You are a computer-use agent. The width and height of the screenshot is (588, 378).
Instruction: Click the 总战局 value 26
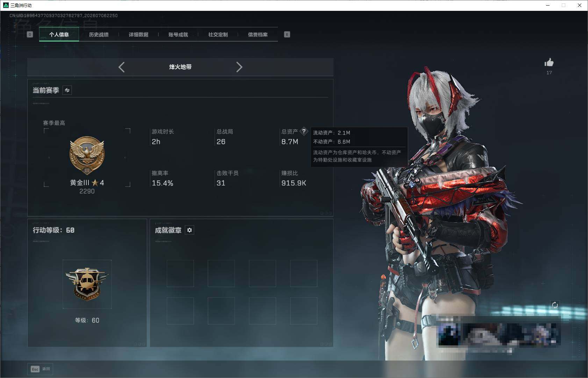click(x=221, y=141)
